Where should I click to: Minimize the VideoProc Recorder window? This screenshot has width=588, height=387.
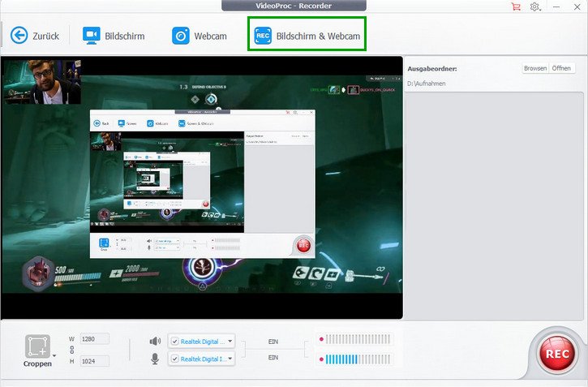point(556,6)
